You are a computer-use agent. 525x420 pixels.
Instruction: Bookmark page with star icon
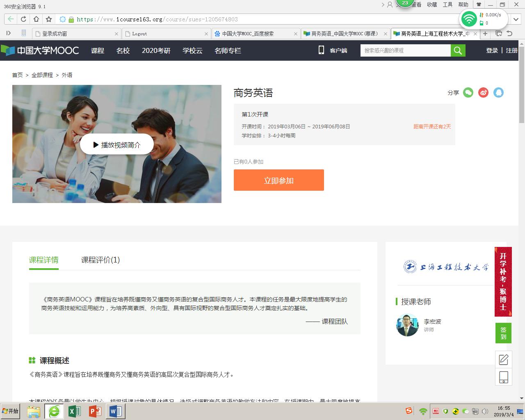pyautogui.click(x=49, y=19)
